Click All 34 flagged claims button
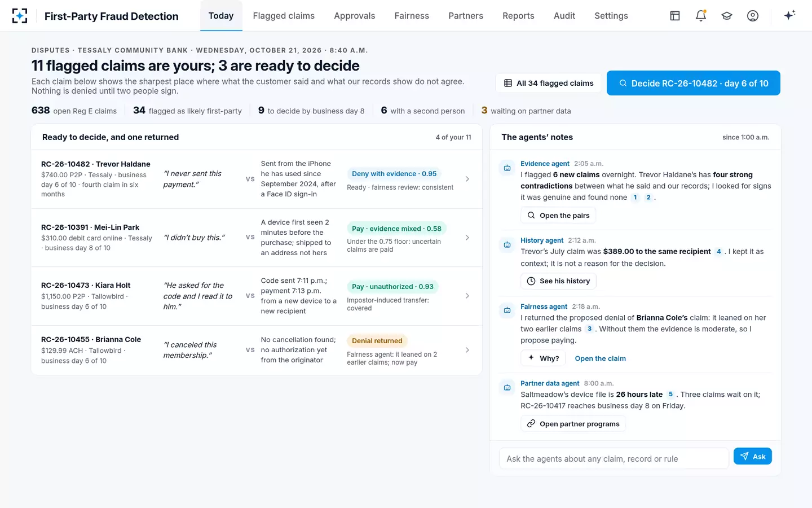Image resolution: width=812 pixels, height=508 pixels. (x=549, y=83)
